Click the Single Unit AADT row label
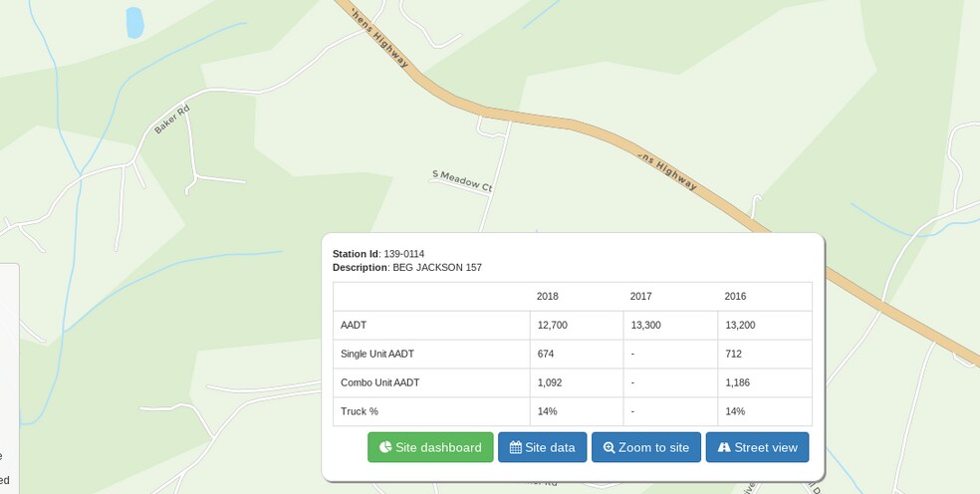Image resolution: width=980 pixels, height=494 pixels. (376, 354)
